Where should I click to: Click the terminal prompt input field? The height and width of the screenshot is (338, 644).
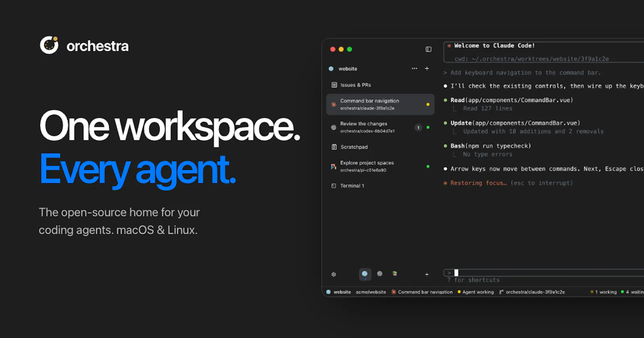(543, 273)
